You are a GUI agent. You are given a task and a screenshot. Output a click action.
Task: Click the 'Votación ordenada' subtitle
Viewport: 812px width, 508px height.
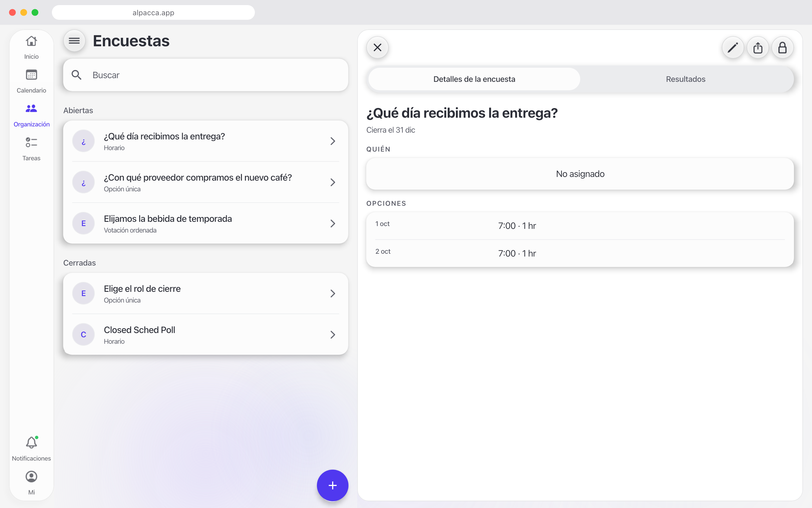pyautogui.click(x=130, y=230)
